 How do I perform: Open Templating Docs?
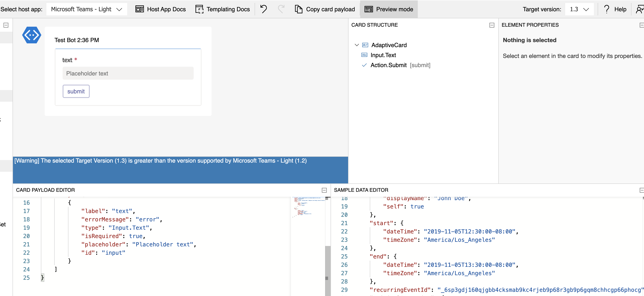coord(222,9)
